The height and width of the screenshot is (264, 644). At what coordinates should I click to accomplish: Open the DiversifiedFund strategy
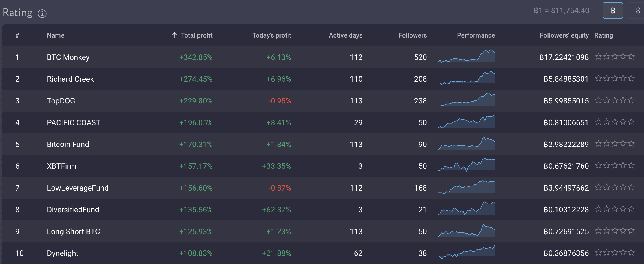(73, 210)
